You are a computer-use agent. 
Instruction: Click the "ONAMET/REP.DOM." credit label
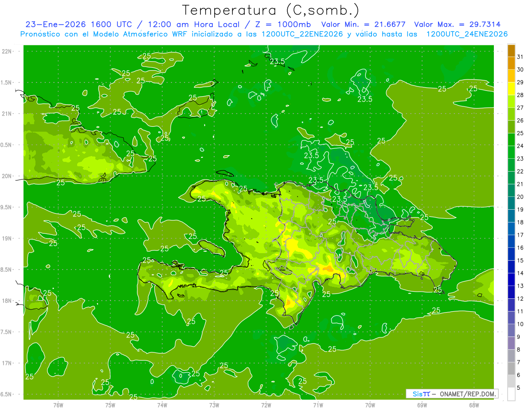pos(468,394)
